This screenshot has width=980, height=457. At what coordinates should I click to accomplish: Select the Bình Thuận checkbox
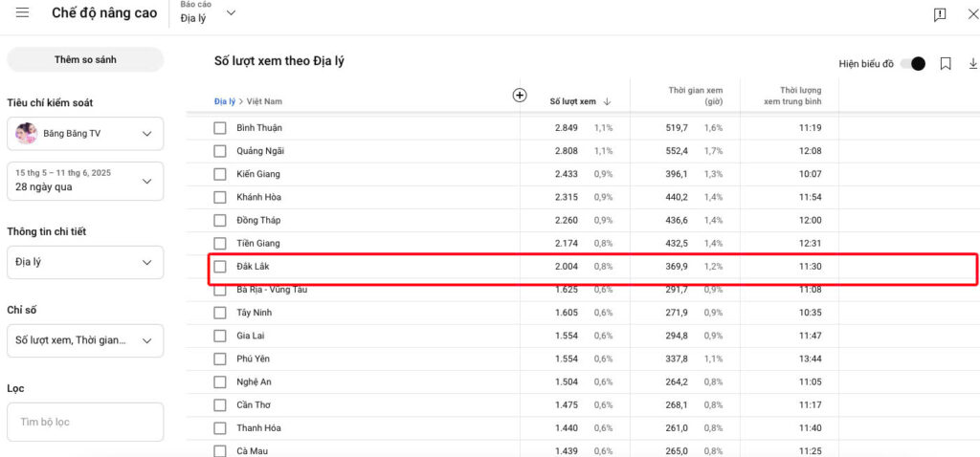(x=220, y=128)
